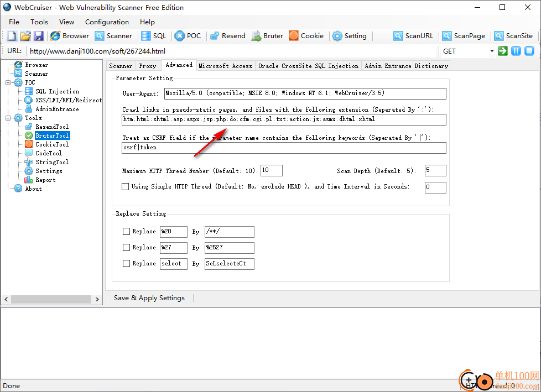Screen dimensions: 541x392
Task: Open the Browser toolbar button
Action: point(70,36)
